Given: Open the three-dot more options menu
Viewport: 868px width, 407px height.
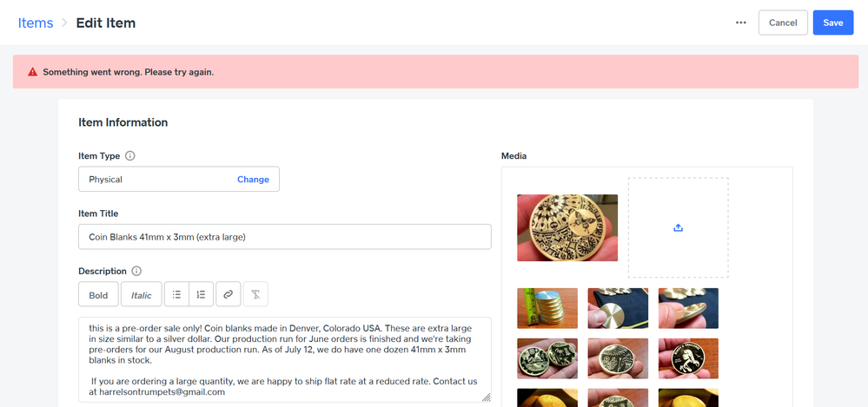Looking at the screenshot, I should pos(740,23).
